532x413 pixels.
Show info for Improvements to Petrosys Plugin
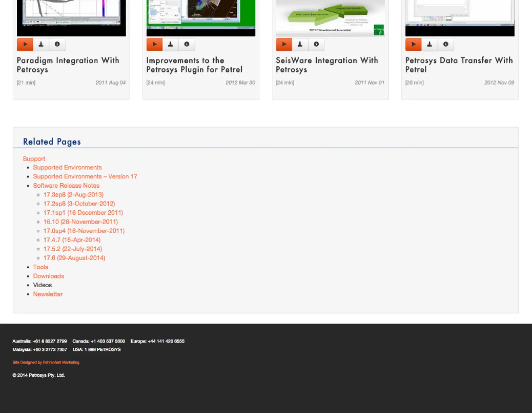[x=187, y=44]
